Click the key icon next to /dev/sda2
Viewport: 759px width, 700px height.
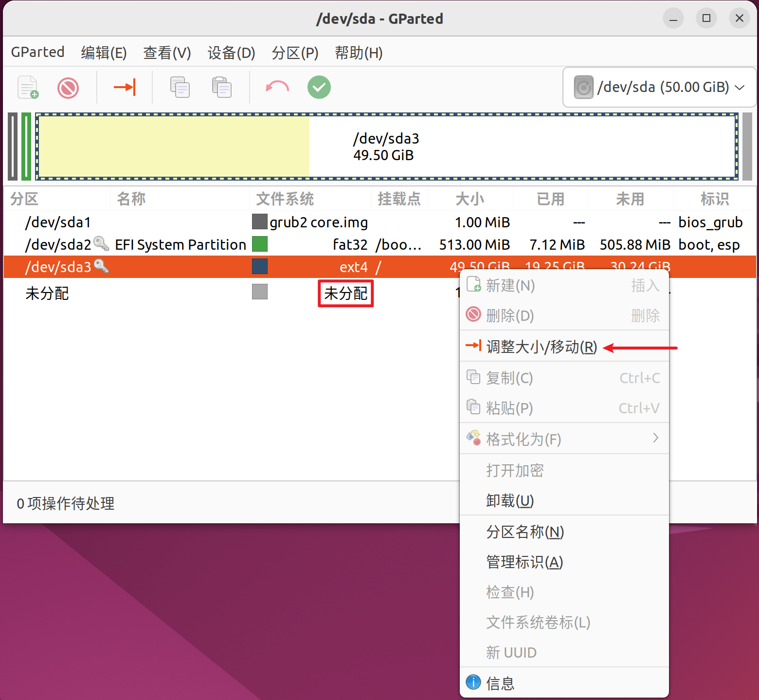pos(101,243)
